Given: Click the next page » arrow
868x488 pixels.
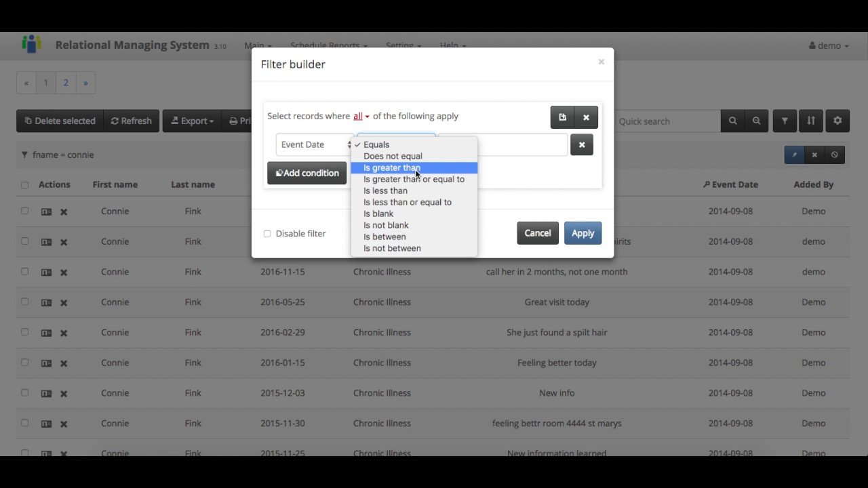Looking at the screenshot, I should pos(85,83).
